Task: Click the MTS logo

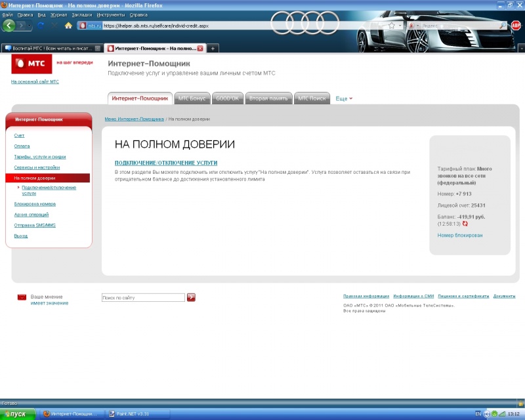Action: pos(32,64)
